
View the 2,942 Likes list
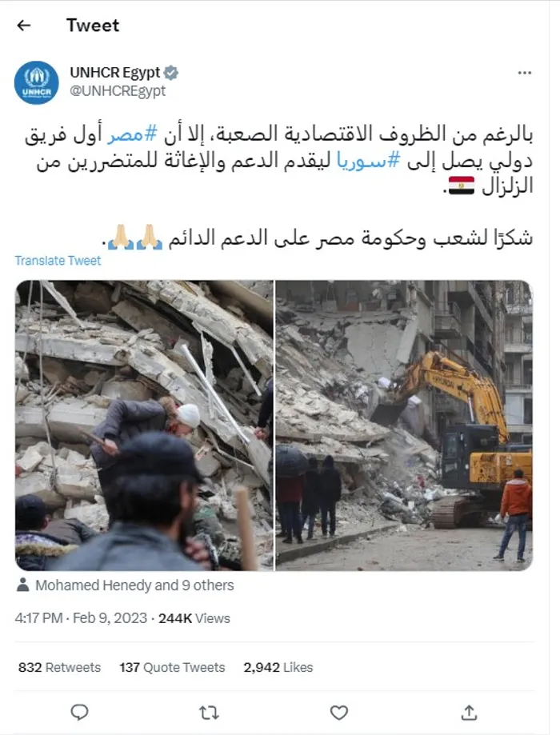[278, 668]
